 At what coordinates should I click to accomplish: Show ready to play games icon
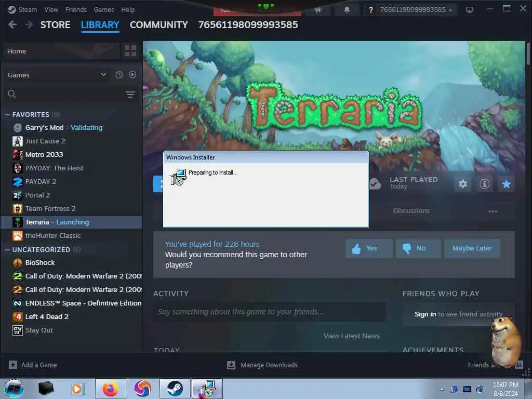click(132, 75)
